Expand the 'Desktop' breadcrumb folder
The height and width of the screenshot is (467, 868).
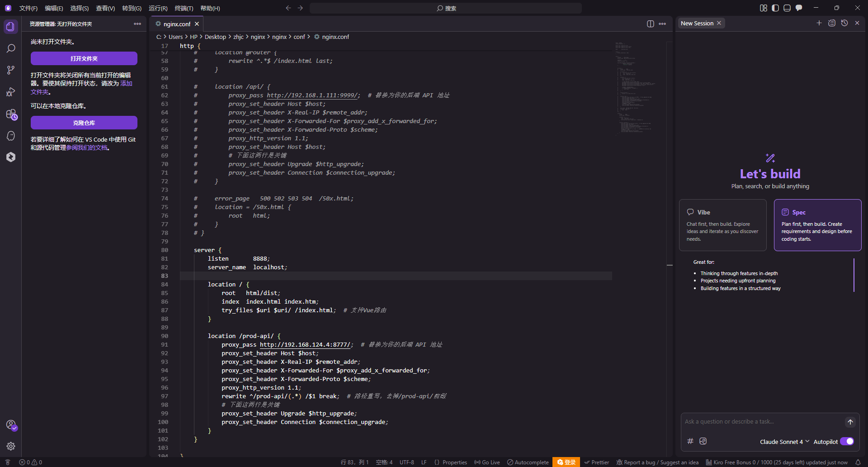click(215, 37)
